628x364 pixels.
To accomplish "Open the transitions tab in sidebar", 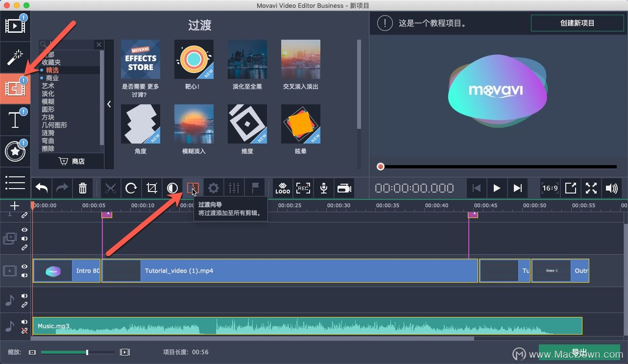I will click(x=15, y=89).
